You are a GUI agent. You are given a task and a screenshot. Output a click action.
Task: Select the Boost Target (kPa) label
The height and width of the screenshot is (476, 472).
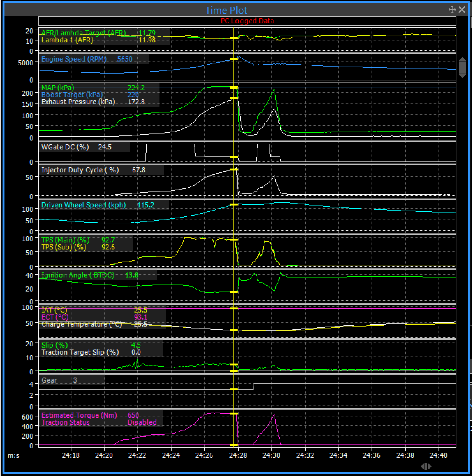coord(72,95)
